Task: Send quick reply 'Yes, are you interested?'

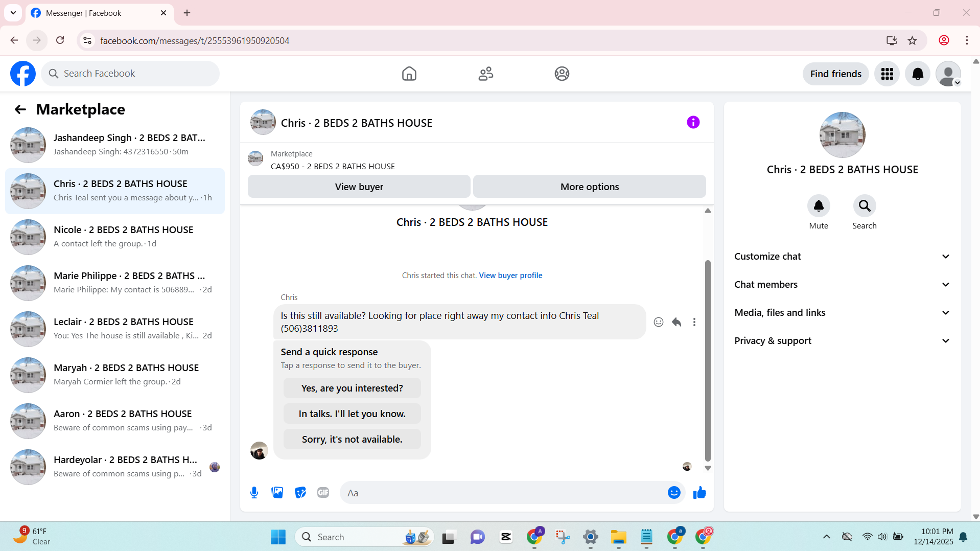Action: 352,388
